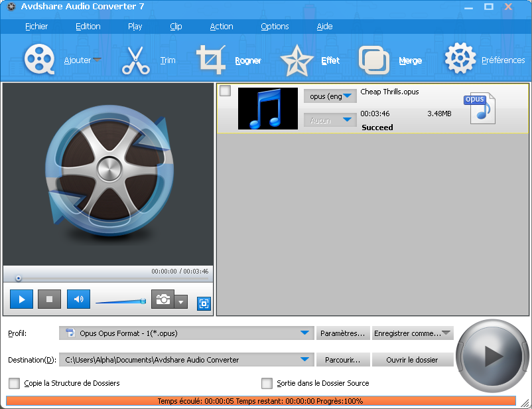The width and height of the screenshot is (532, 409).
Task: Click the volume slider handle
Action: pos(143,301)
